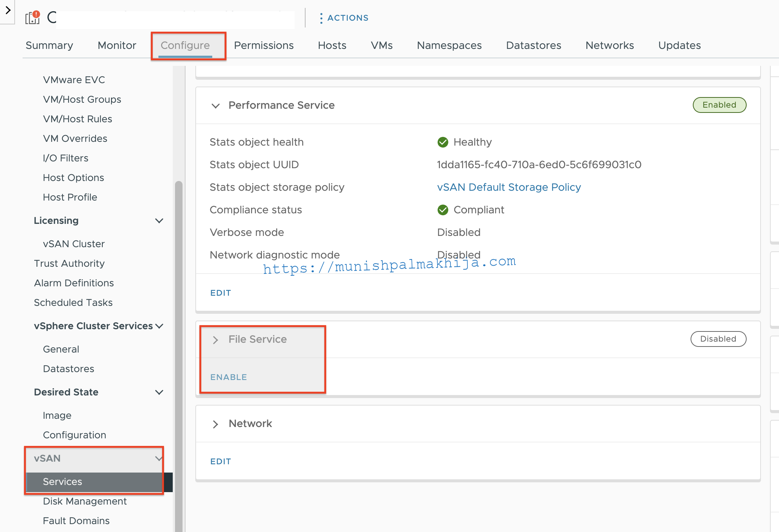779x532 pixels.
Task: Click Verbose mode Disabled value
Action: click(x=459, y=233)
